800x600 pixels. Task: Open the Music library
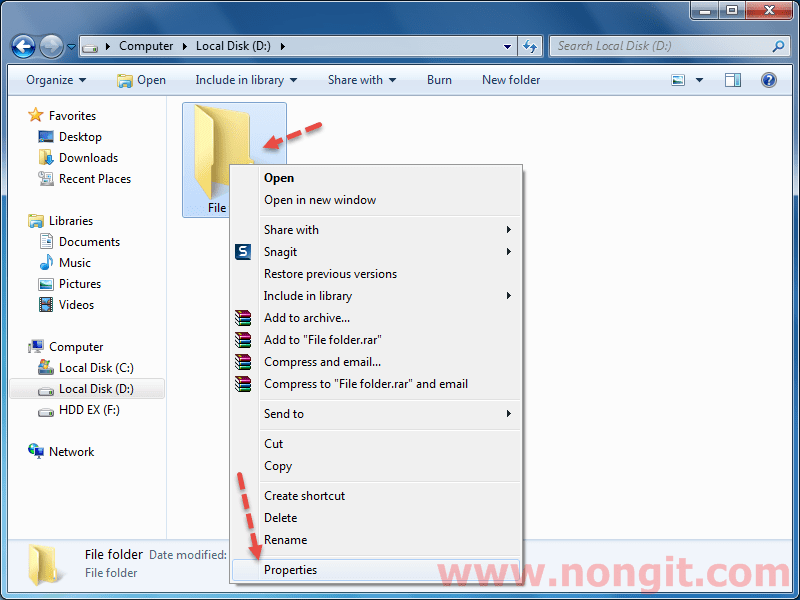click(x=65, y=262)
